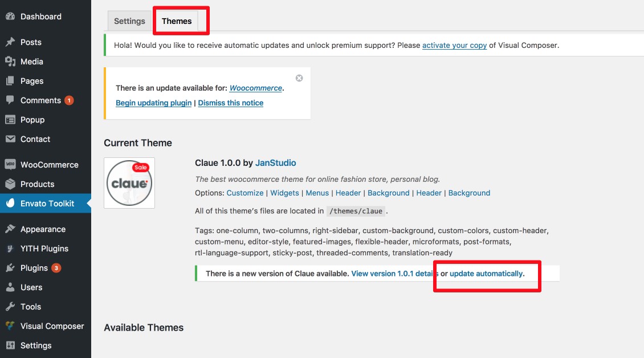Viewport: 644px width, 358px height.
Task: Click the /themes/claue path text
Action: coord(356,211)
